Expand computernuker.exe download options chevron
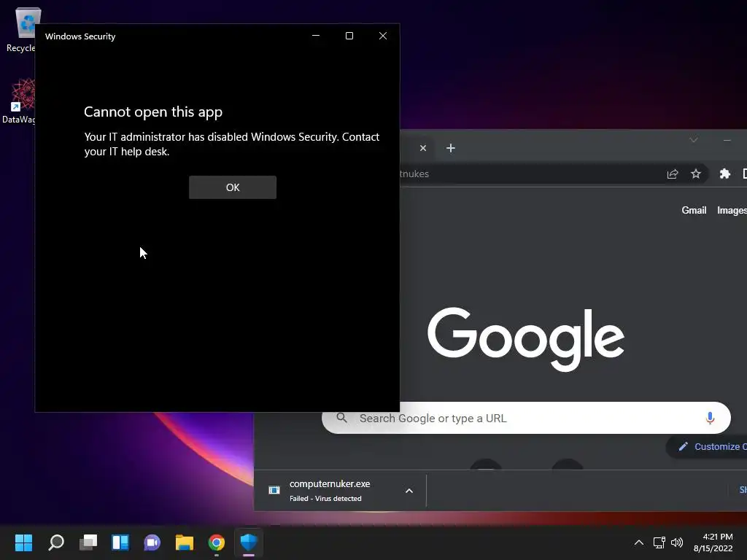 [x=409, y=491]
